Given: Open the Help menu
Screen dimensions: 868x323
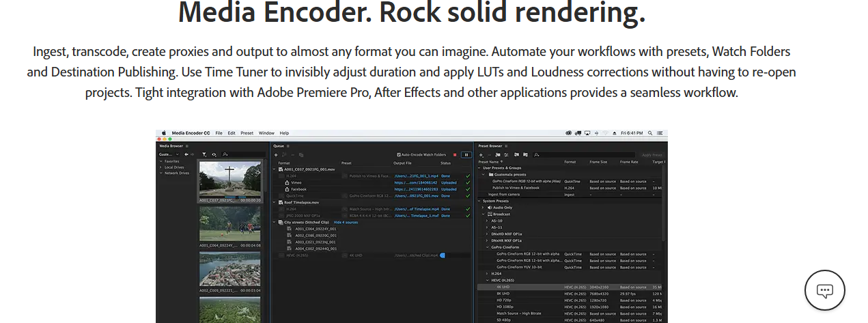Looking at the screenshot, I should 284,133.
